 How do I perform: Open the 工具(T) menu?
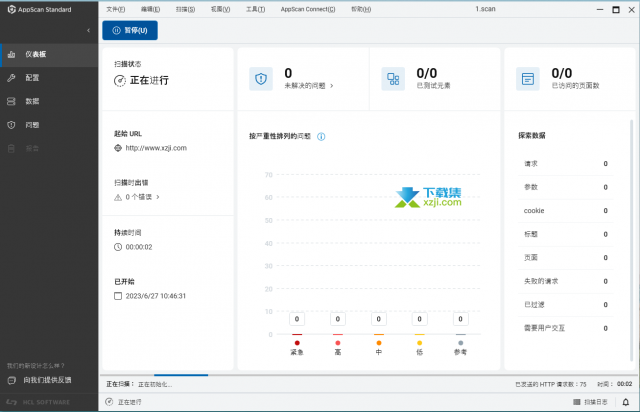tap(256, 9)
